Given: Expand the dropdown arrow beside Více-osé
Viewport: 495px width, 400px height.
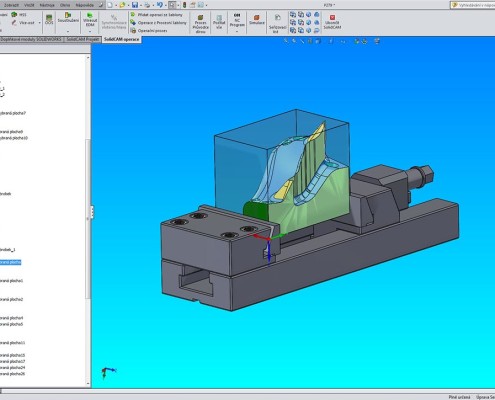Looking at the screenshot, I should click(x=39, y=23).
